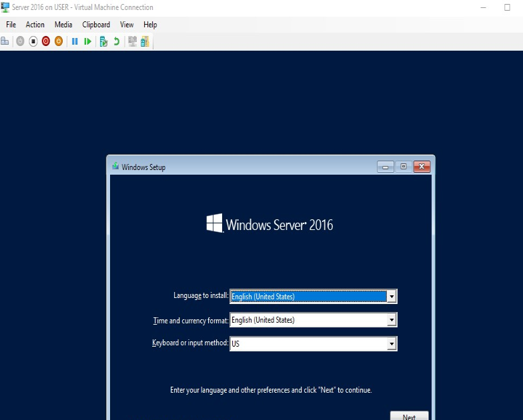Click the greyed-out Start power icon
The height and width of the screenshot is (420, 523).
[20, 41]
